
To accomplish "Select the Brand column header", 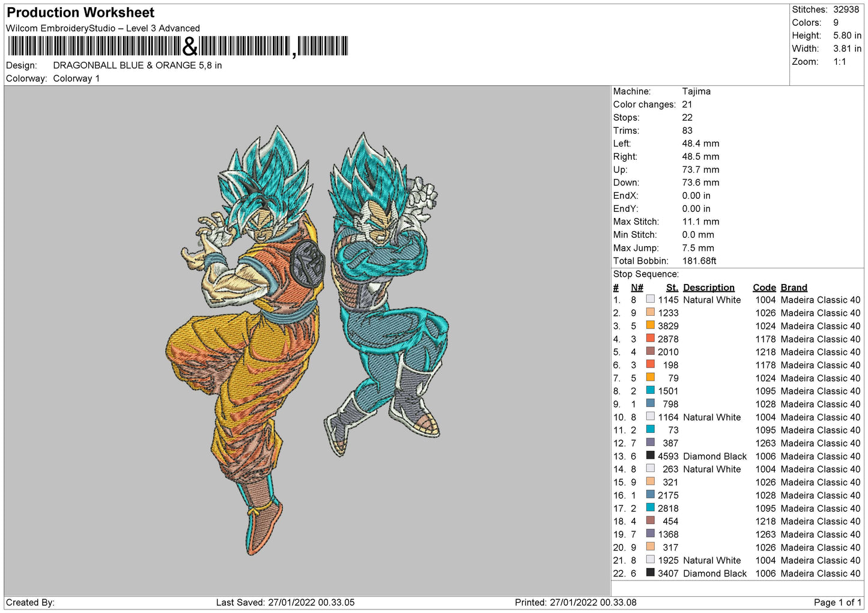I will pos(794,288).
